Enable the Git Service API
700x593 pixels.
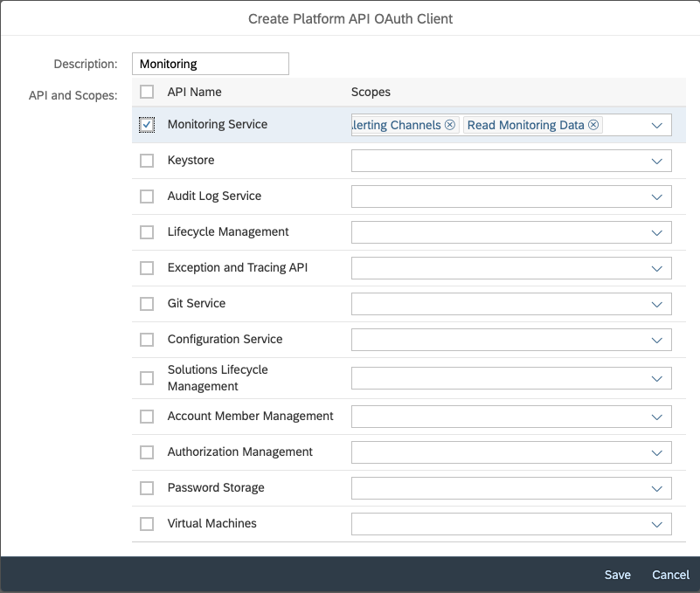coord(146,303)
